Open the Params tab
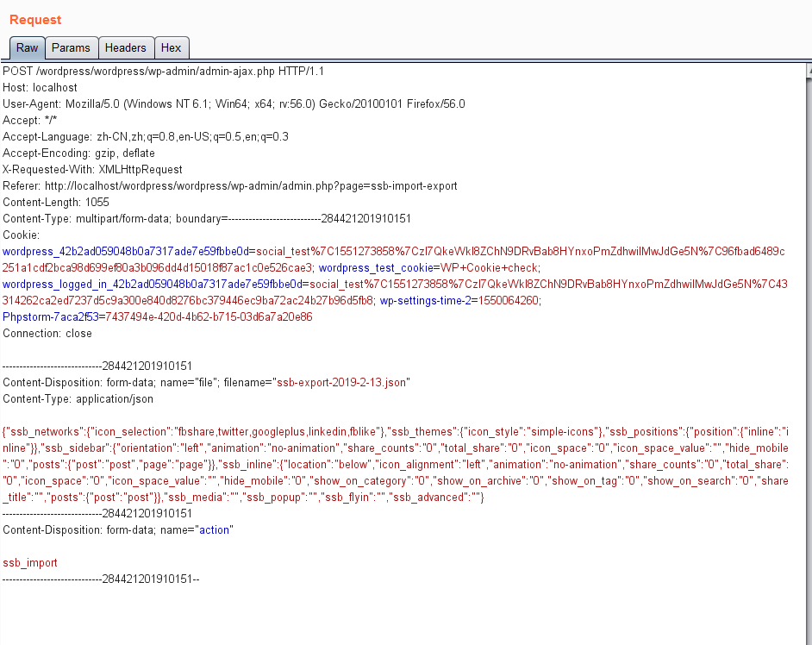Screen dimensions: 812x645 point(71,48)
